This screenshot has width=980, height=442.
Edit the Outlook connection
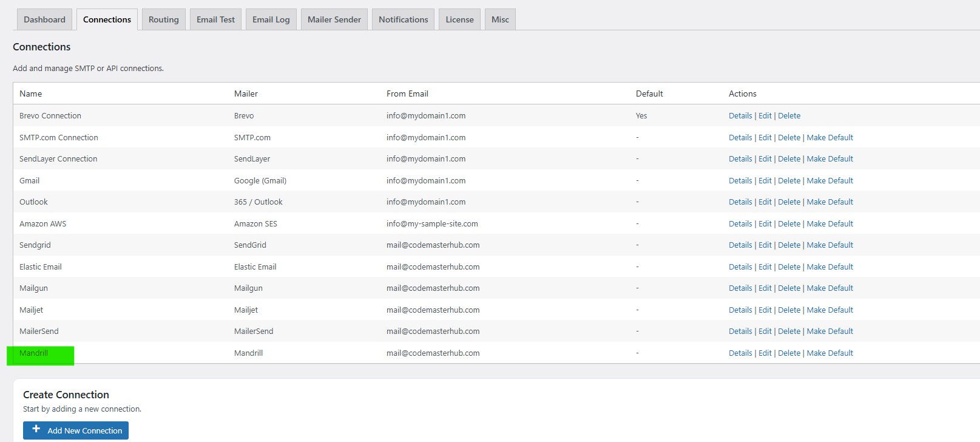tap(765, 202)
